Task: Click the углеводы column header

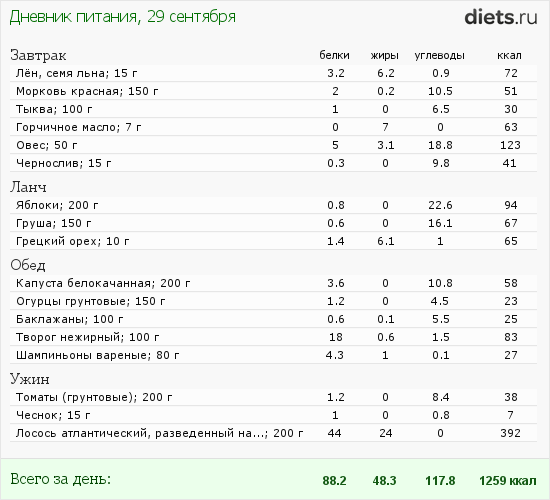Action: click(x=440, y=55)
